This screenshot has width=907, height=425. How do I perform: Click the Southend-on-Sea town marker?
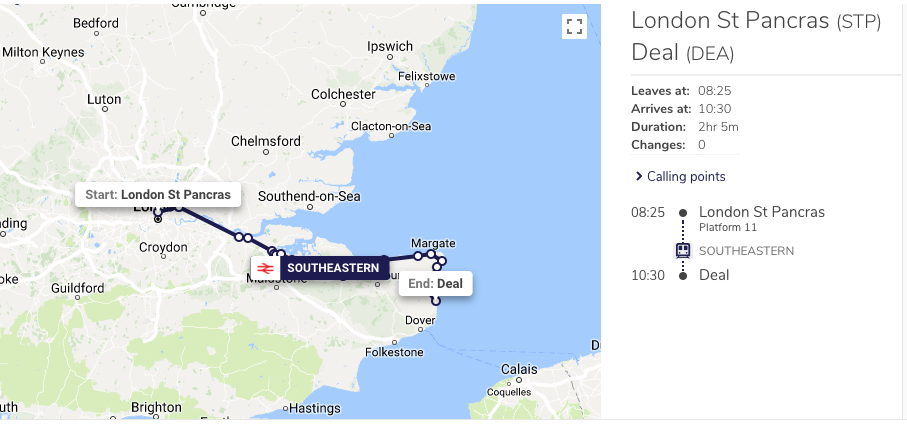tap(310, 207)
